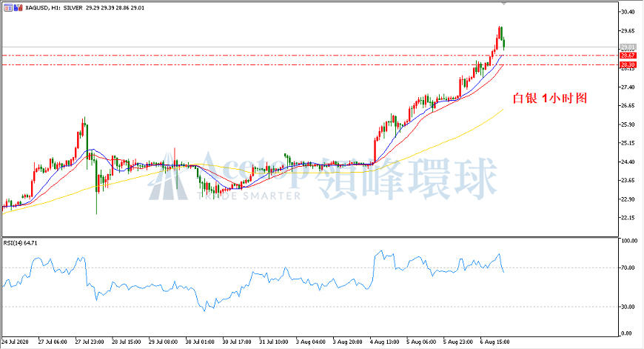
Task: Select the upper red dashed horizontal line
Action: point(310,55)
